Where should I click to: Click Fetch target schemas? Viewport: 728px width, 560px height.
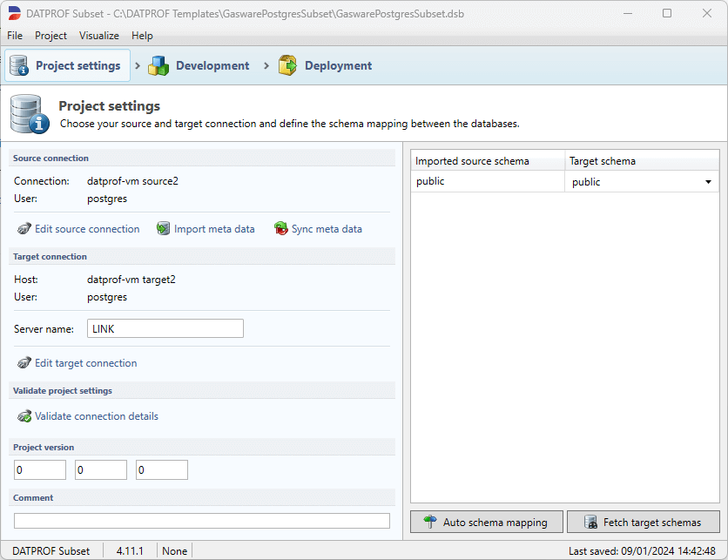point(643,522)
